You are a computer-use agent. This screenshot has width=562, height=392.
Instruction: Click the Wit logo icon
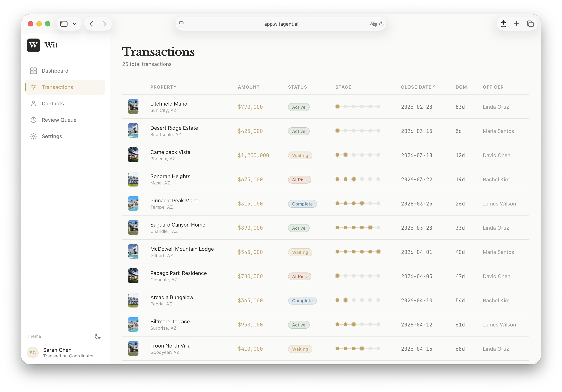33,45
